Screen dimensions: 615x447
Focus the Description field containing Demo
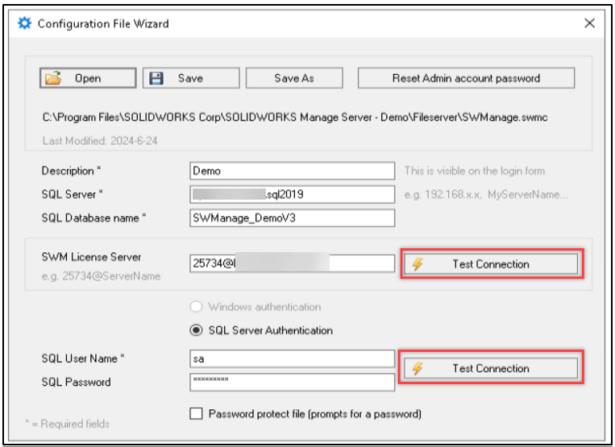coord(292,171)
